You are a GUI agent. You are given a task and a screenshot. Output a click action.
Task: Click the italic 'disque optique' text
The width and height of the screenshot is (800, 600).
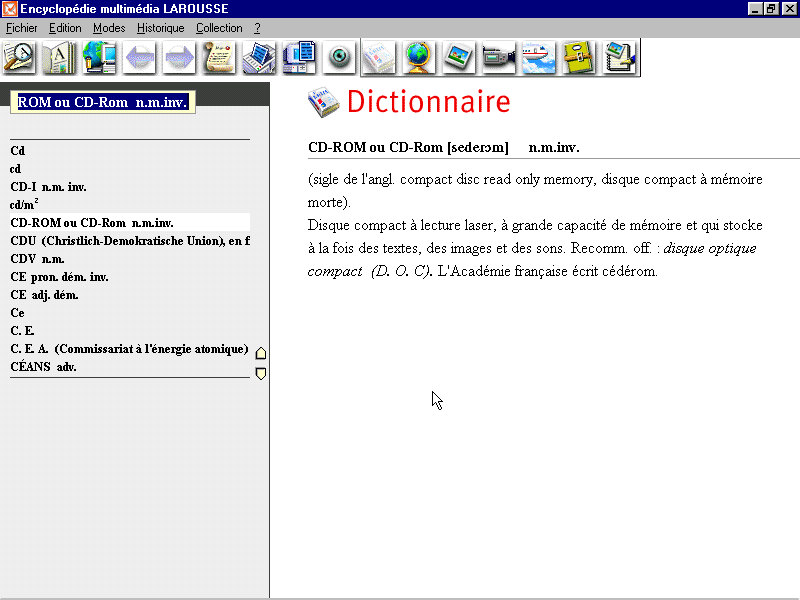coord(710,248)
